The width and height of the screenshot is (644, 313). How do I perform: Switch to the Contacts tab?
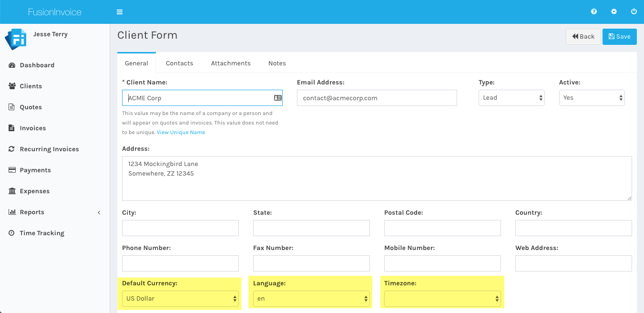tap(179, 63)
